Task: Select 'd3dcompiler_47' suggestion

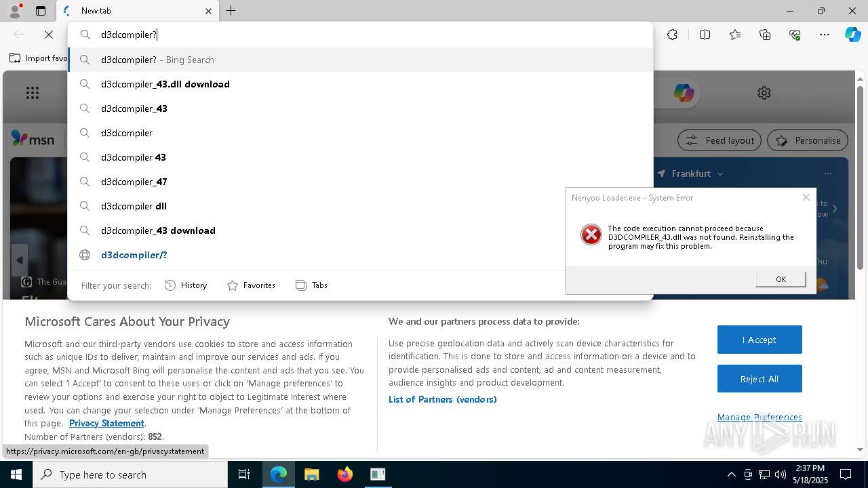Action: coord(360,182)
